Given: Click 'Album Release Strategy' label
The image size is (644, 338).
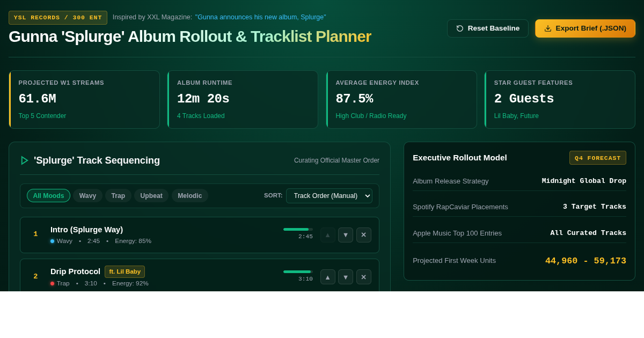Looking at the screenshot, I should click(x=450, y=181).
